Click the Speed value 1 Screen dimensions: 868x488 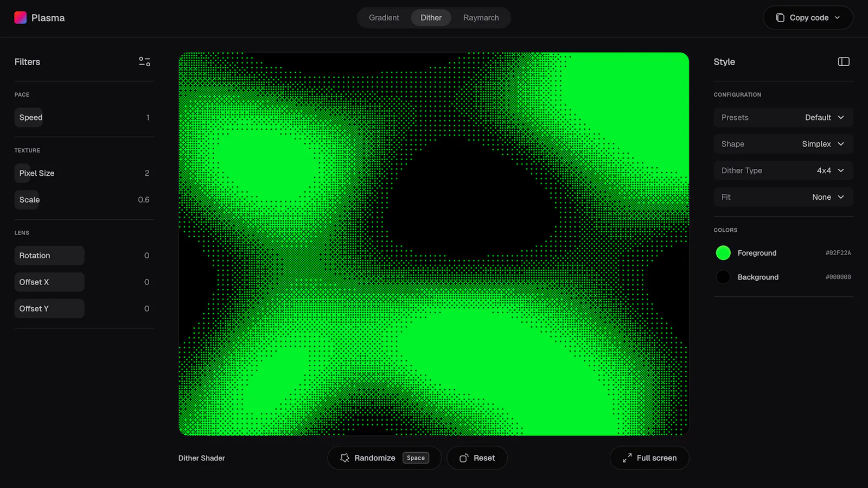click(148, 117)
